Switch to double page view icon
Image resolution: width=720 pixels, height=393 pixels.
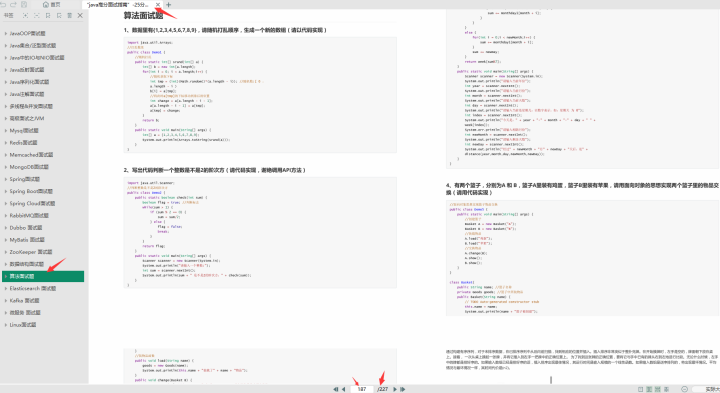tap(649, 389)
